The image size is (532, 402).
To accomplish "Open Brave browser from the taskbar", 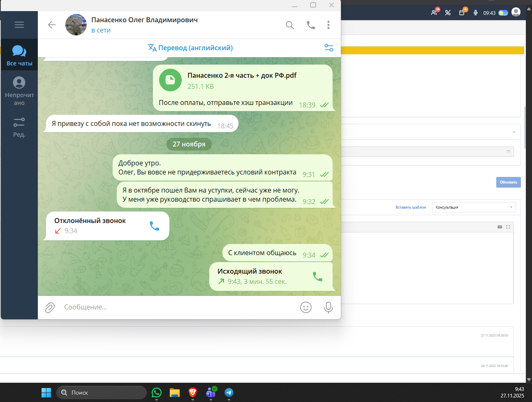I will 193,393.
